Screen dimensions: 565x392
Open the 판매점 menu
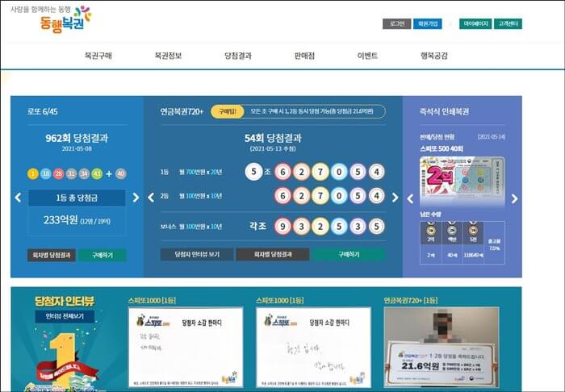[x=304, y=56]
